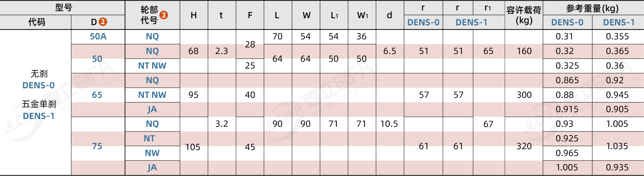
Task: Click DENS-0 header under 参考重量(kg)
Action: click(x=567, y=22)
